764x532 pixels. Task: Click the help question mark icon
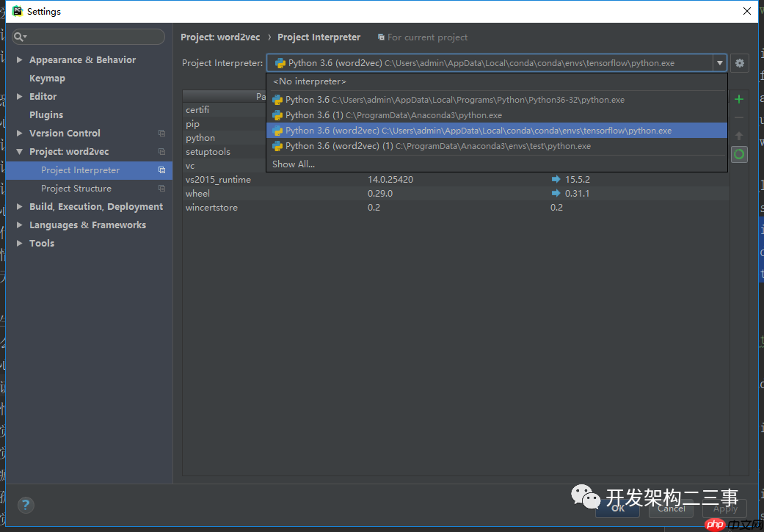(x=26, y=505)
